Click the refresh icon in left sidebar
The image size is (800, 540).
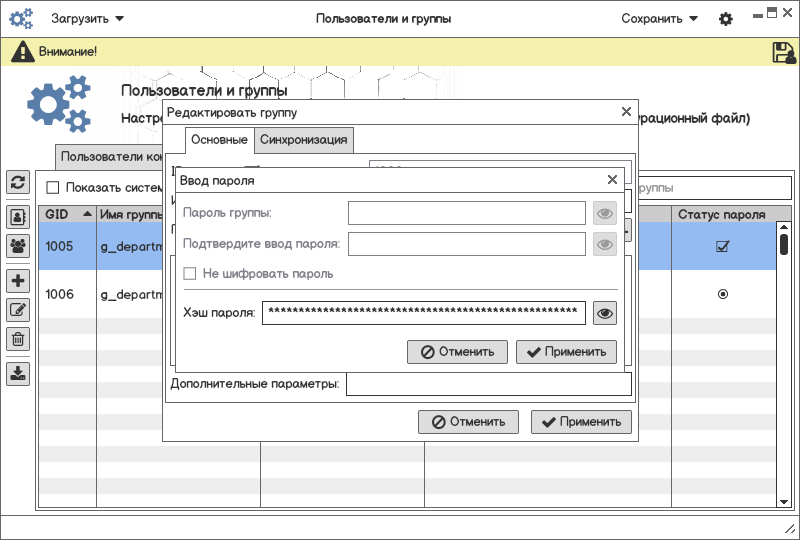pyautogui.click(x=18, y=182)
